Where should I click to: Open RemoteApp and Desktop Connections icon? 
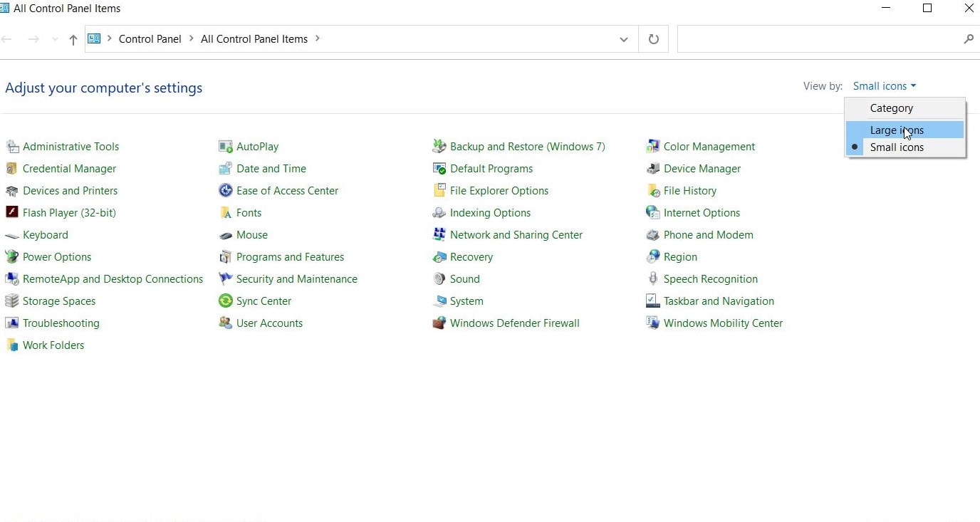pyautogui.click(x=12, y=279)
